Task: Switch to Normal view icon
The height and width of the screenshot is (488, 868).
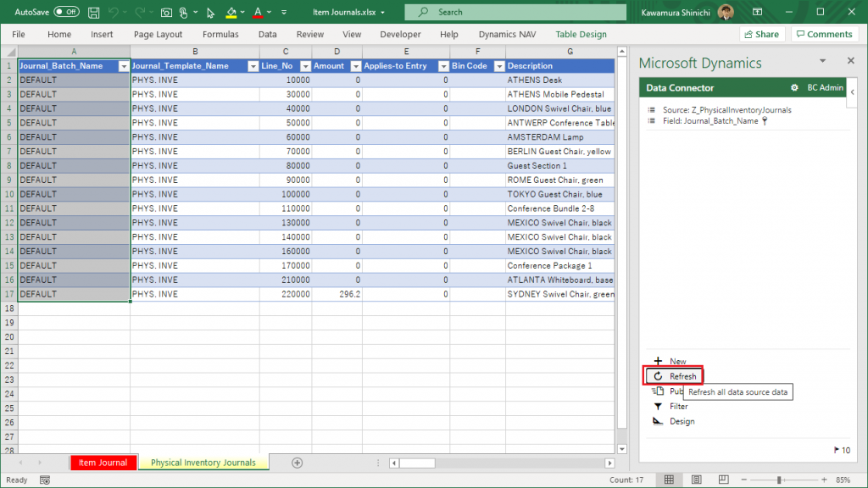Action: (x=670, y=480)
